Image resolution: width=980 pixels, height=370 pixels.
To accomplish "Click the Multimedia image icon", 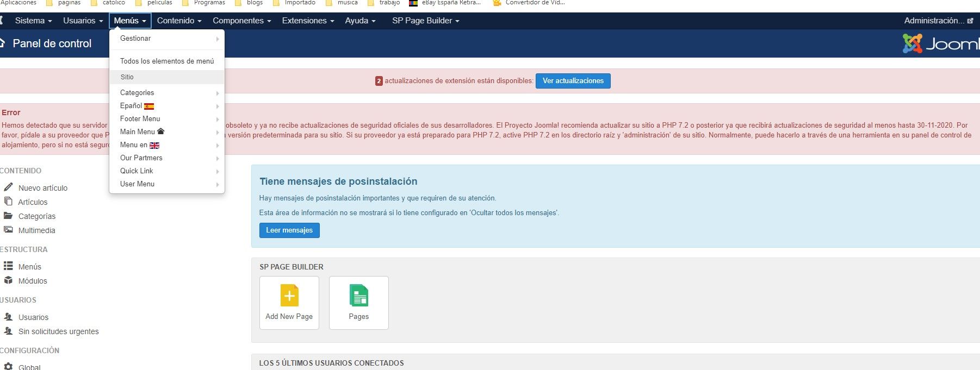I will coord(8,230).
